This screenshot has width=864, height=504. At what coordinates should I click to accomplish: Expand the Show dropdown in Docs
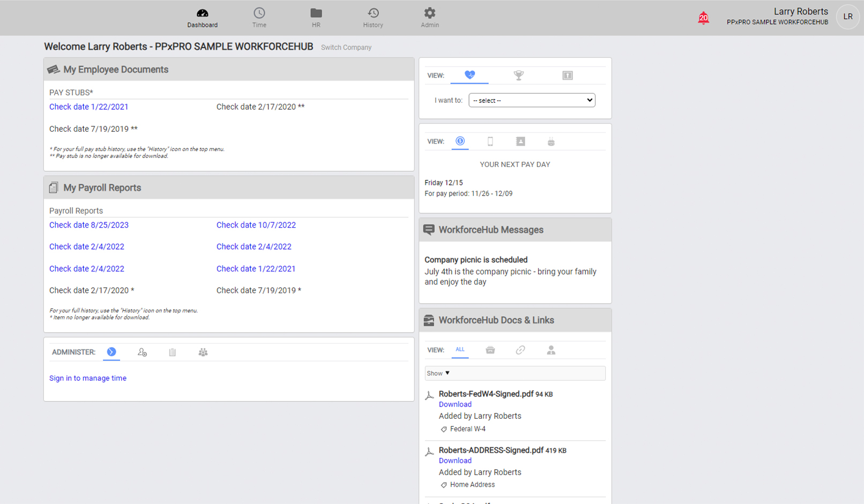coord(515,373)
